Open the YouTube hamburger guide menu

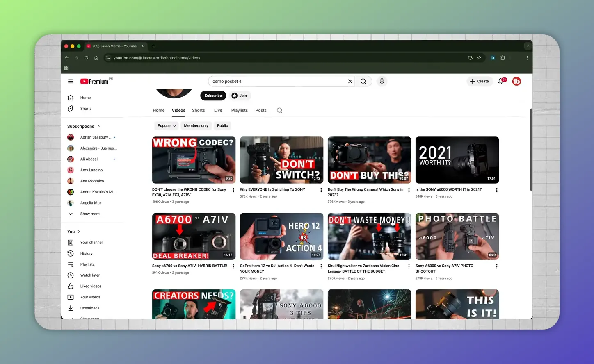[71, 81]
